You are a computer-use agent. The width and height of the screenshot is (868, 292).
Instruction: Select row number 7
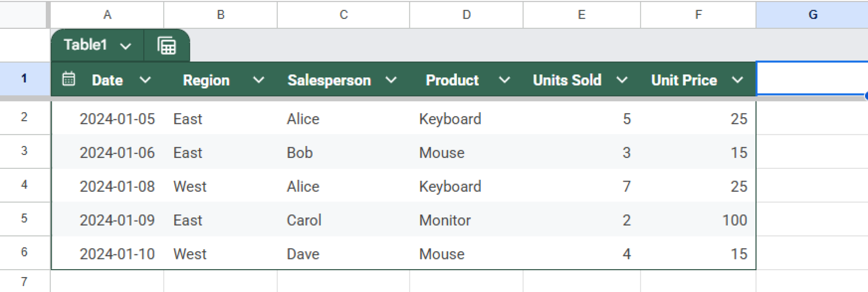click(23, 279)
